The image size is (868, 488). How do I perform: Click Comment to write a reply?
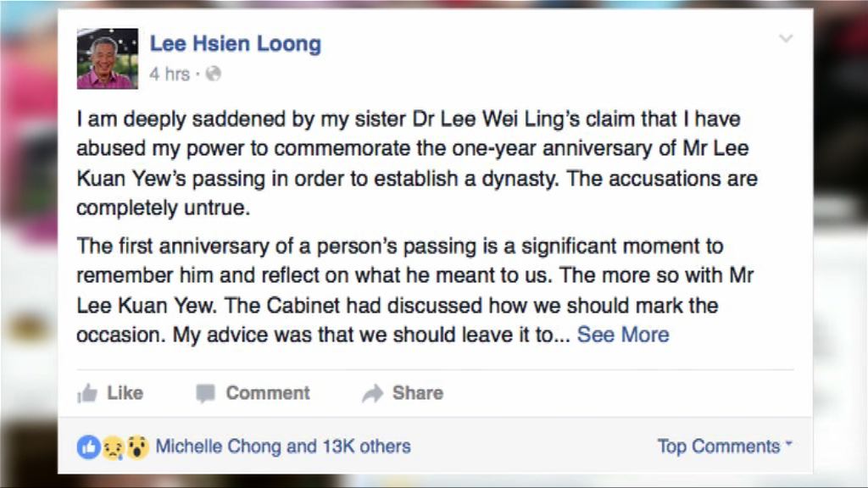coord(267,392)
